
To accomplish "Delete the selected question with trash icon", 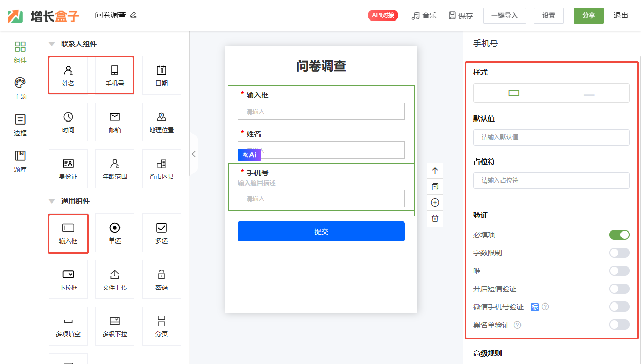I will [x=435, y=218].
